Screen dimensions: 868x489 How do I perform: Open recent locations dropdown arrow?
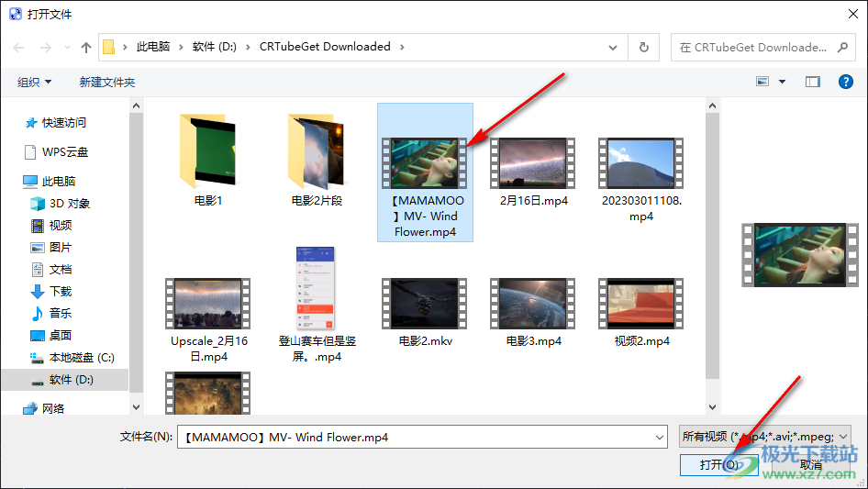coord(67,48)
